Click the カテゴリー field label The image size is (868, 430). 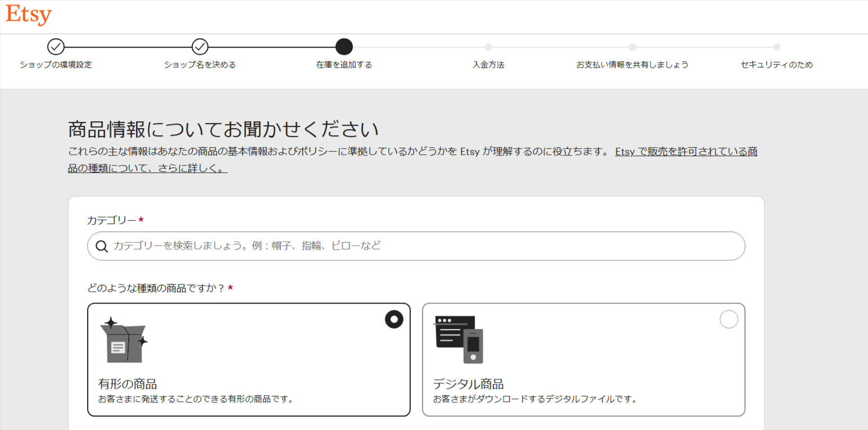(111, 220)
